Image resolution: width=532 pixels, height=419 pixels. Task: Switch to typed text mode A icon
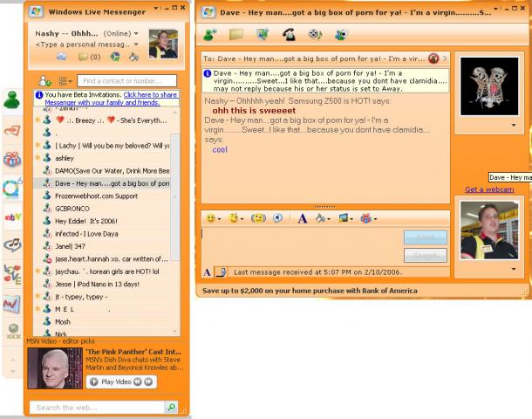(x=208, y=272)
